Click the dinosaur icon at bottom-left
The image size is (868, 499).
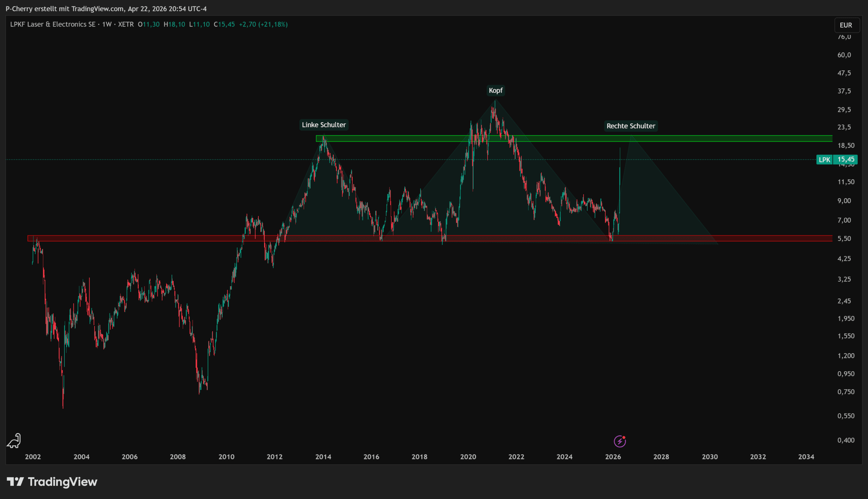tap(14, 441)
